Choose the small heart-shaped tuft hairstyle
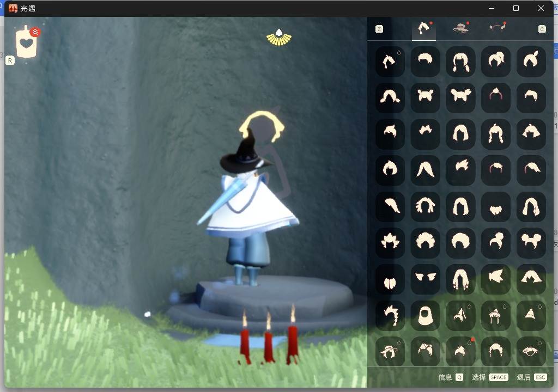This screenshot has width=558, height=392. [x=496, y=207]
